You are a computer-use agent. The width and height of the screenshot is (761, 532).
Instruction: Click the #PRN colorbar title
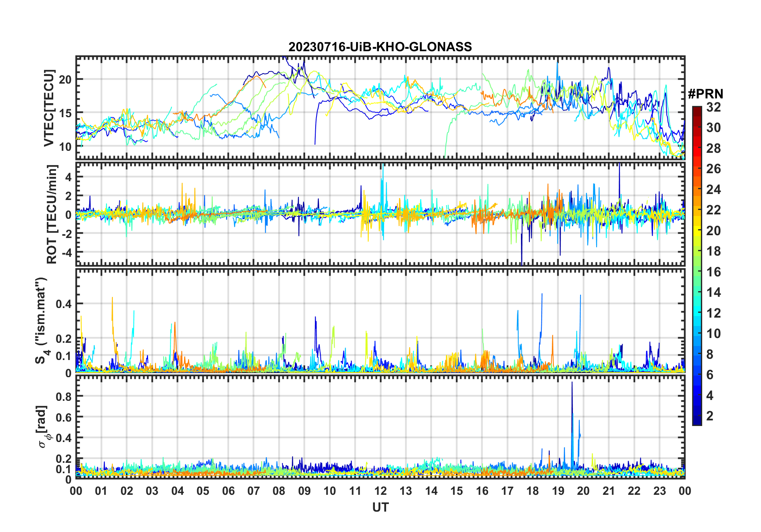(705, 94)
